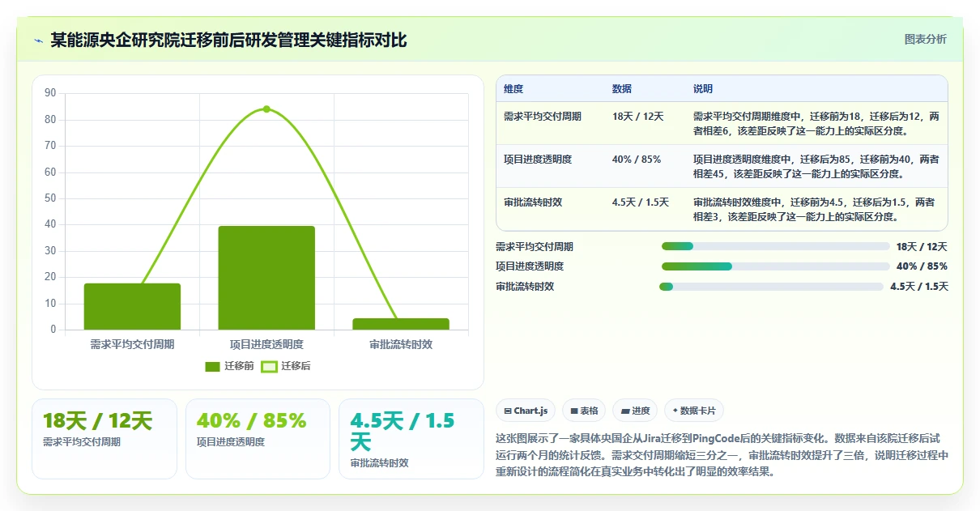
Task: Click the 90 y-axis tick label
Action: [50, 93]
